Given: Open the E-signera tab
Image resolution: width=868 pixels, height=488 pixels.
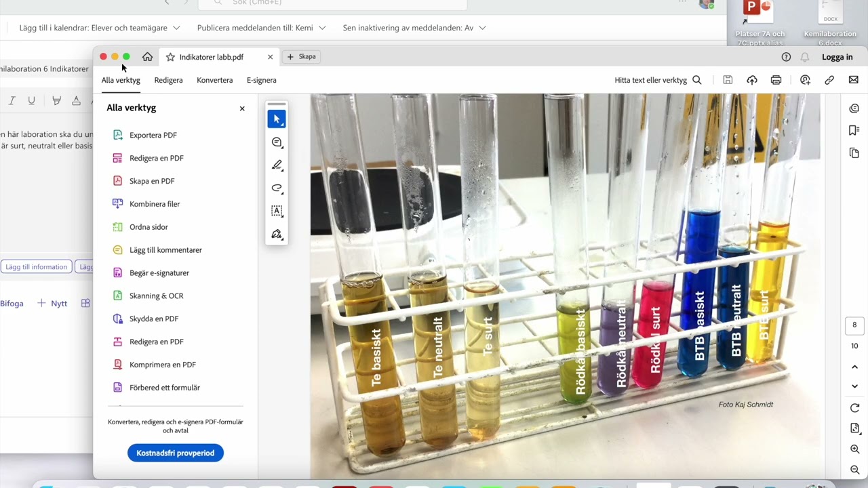Looking at the screenshot, I should click(x=262, y=80).
